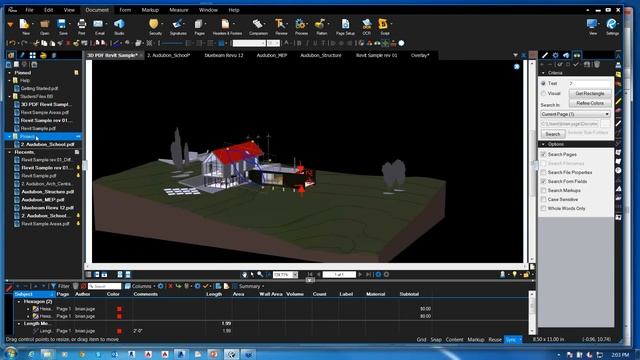Run the OCR tool

pos(367,24)
